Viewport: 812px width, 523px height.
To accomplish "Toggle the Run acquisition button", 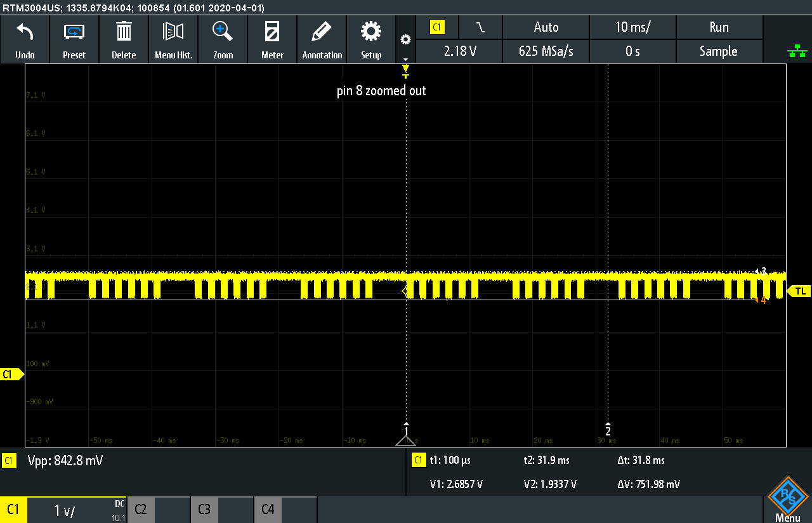I will 719,27.
